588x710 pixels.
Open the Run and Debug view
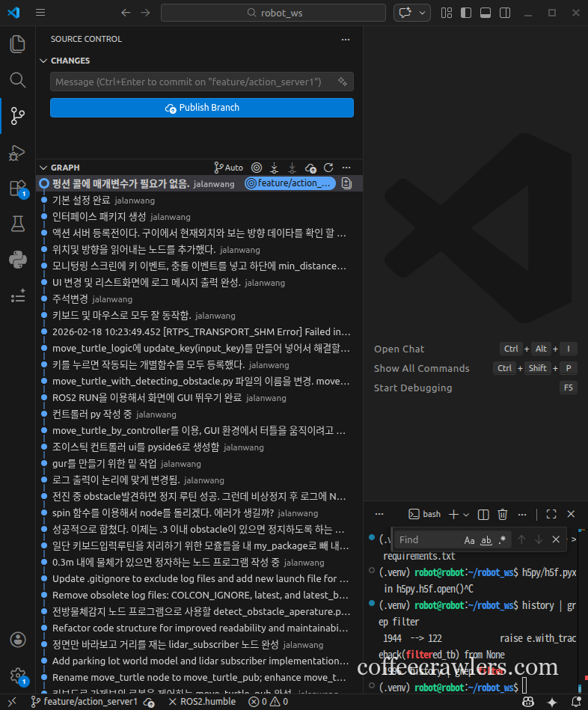click(17, 152)
